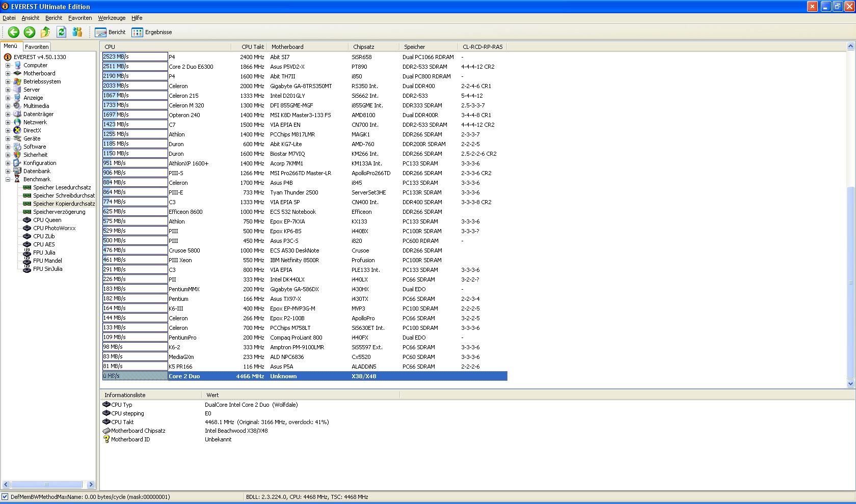Toggle the status bar checkbox
The height and width of the screenshot is (504, 856).
5,497
